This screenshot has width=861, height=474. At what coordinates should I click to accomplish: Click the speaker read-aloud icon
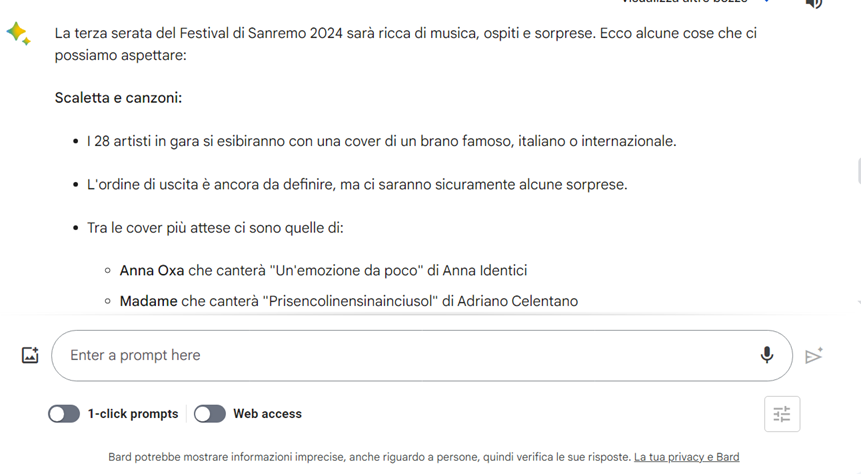coord(814,3)
